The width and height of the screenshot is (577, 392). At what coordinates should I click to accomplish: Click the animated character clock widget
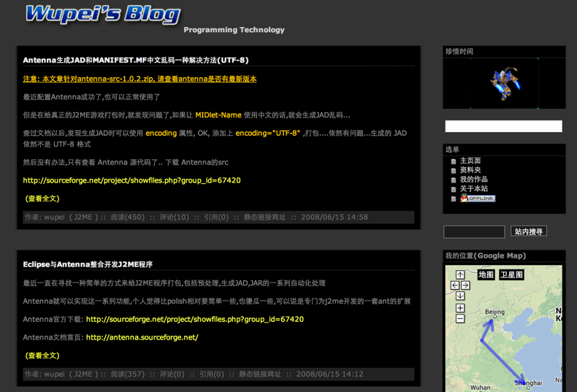coord(504,83)
